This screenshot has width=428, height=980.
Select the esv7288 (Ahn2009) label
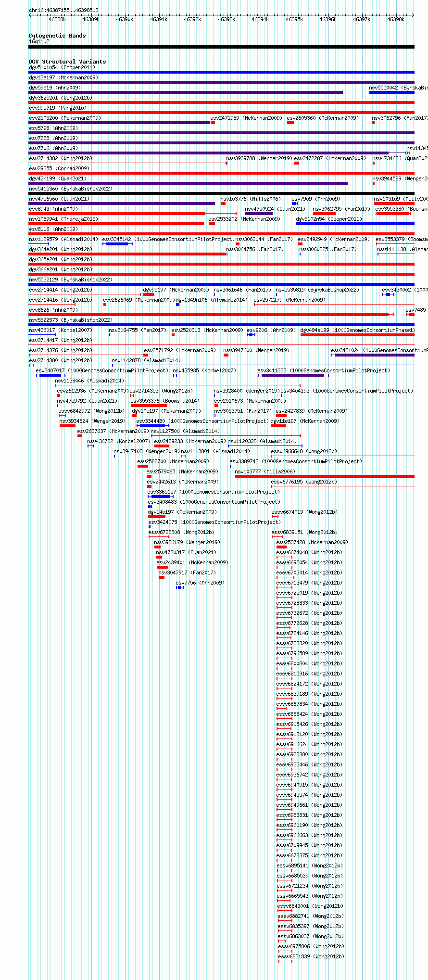(53, 138)
